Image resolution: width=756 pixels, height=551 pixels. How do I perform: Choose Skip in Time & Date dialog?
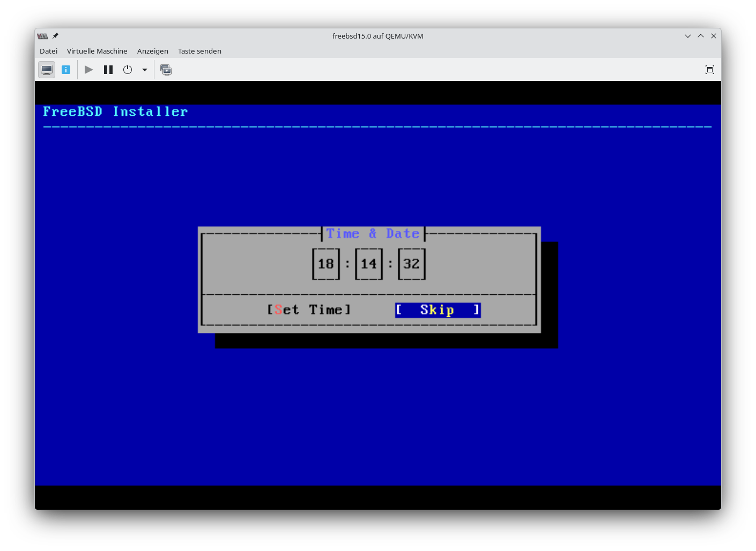438,310
